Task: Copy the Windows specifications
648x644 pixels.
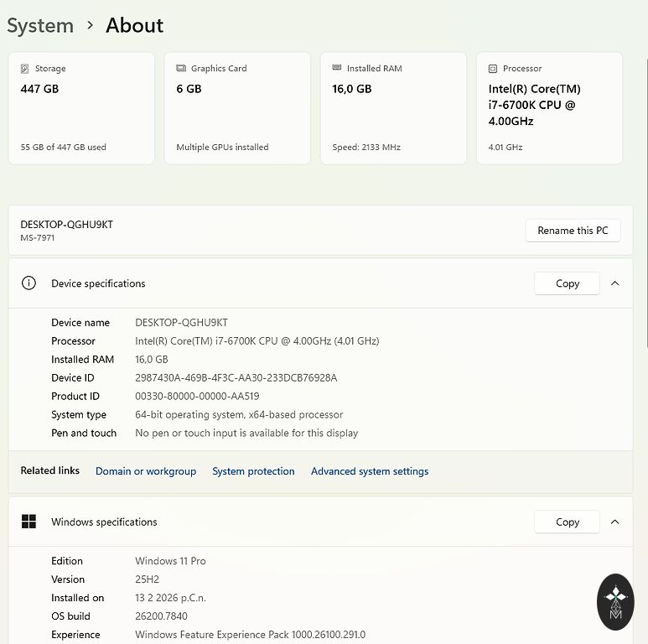Action: [x=568, y=522]
